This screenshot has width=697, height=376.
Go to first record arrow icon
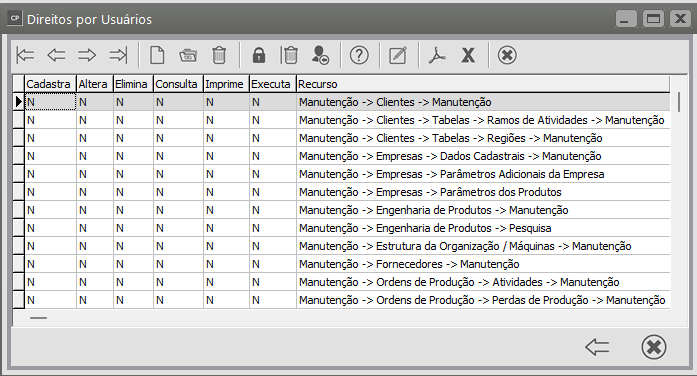coord(25,55)
